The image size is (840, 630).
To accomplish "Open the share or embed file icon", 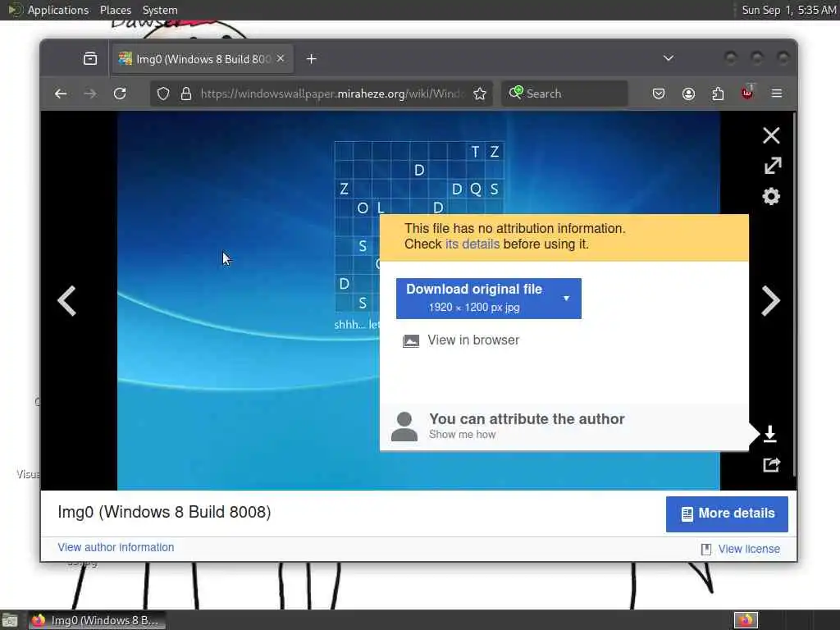I will click(771, 464).
